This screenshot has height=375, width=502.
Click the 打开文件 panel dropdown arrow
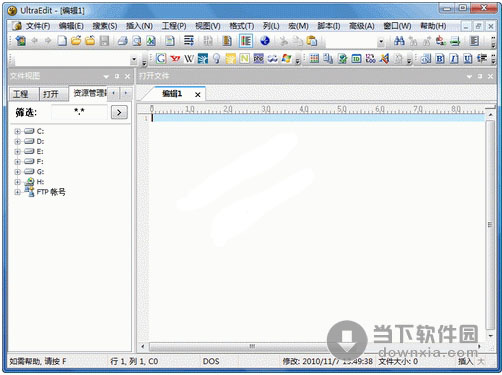click(x=469, y=77)
